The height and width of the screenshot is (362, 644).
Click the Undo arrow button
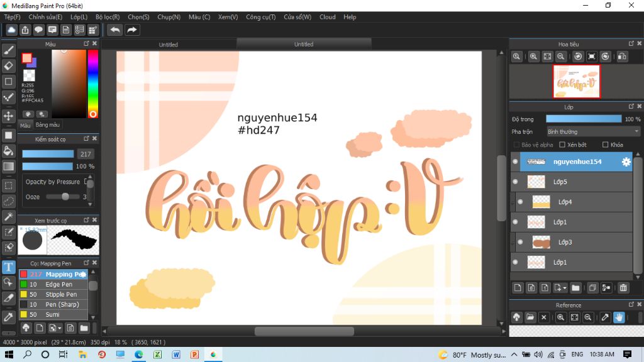115,30
